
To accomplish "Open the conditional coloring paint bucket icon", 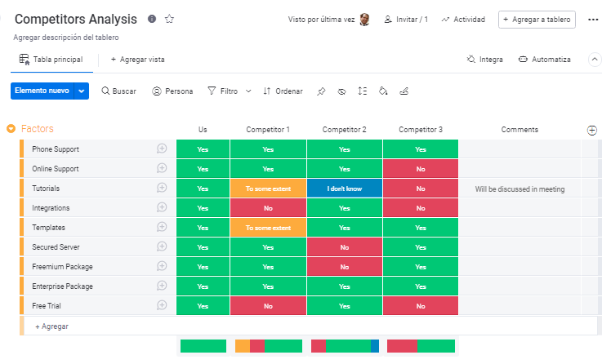I will click(x=383, y=91).
